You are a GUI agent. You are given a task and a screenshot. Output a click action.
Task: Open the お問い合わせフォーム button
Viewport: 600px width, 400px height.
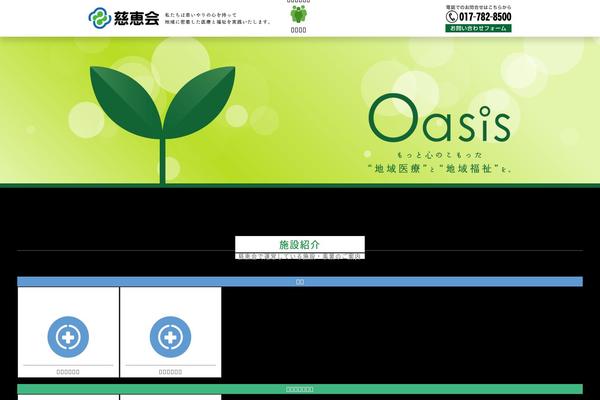478,28
